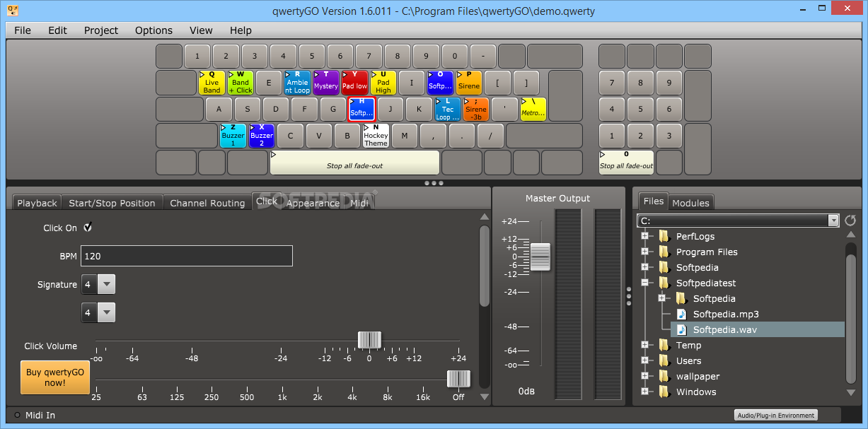Click the qwertyGO app icon in title bar
Viewport: 868px width, 429px height.
[x=12, y=11]
